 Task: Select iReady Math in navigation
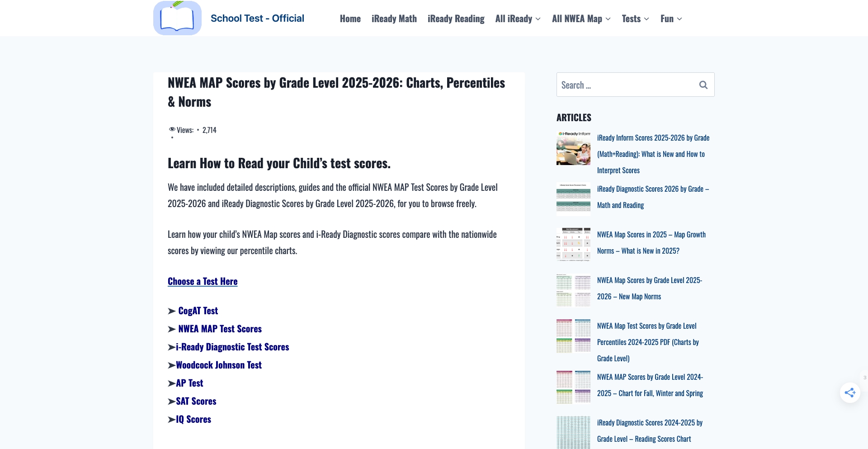point(394,19)
